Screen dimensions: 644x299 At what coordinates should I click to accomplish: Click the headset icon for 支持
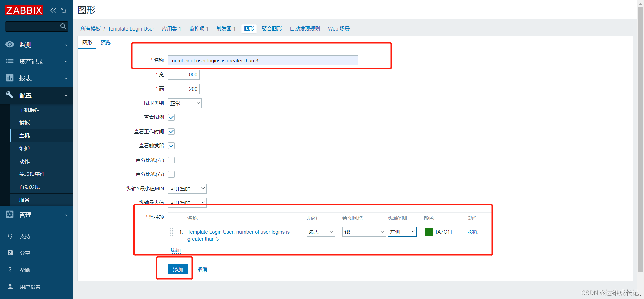point(10,236)
